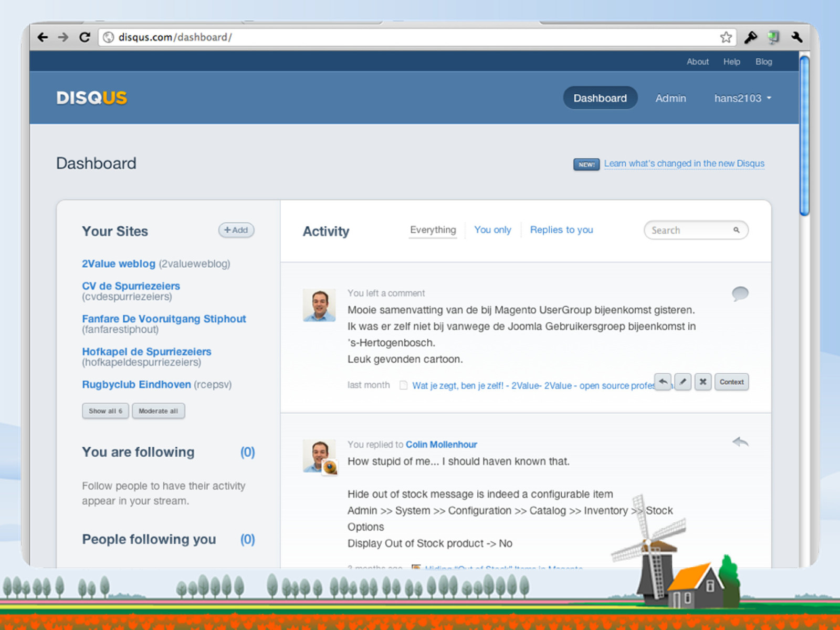Open the 'Wat je zegt, ben je zelf!' article link
Screen dimensions: 840x630
tap(533, 385)
